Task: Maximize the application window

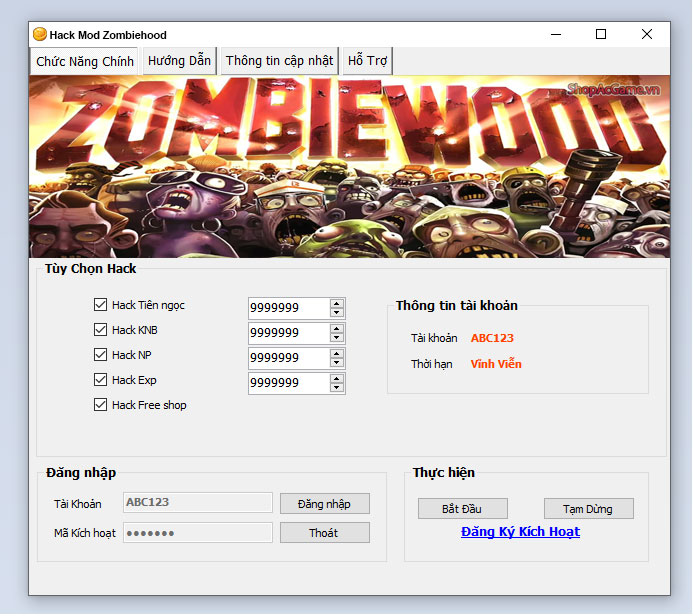Action: [x=601, y=35]
